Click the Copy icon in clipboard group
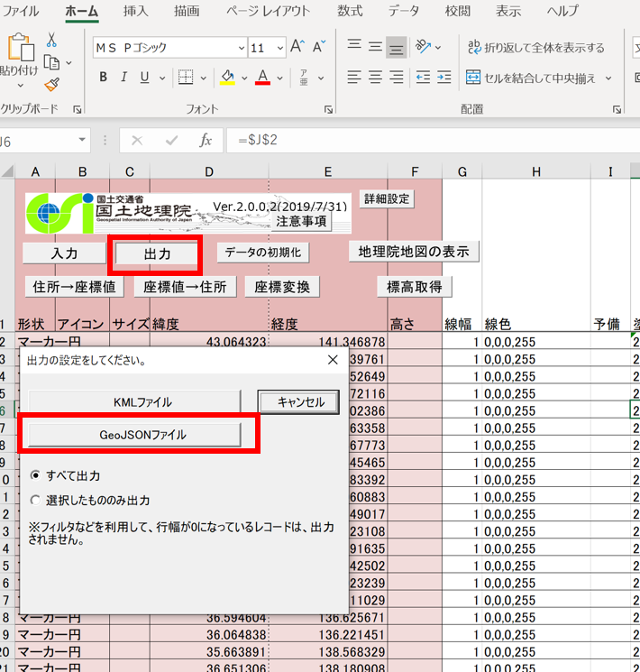The image size is (640, 672). (52, 62)
